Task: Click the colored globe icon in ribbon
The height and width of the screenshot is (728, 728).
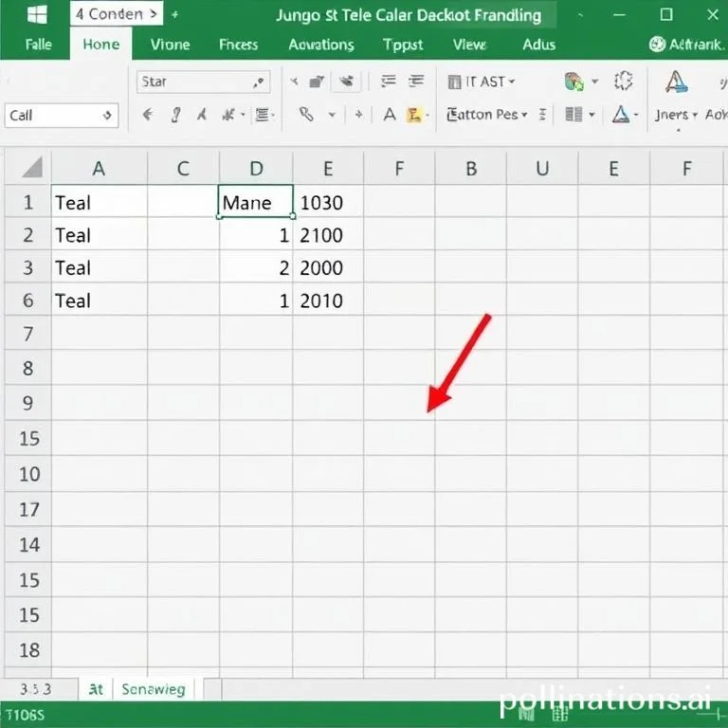Action: [x=573, y=82]
